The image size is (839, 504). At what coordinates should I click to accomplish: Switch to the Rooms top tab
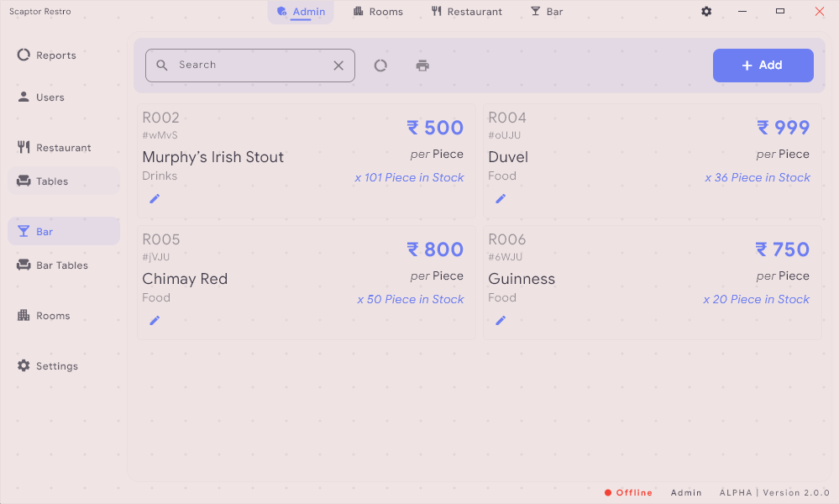(378, 12)
